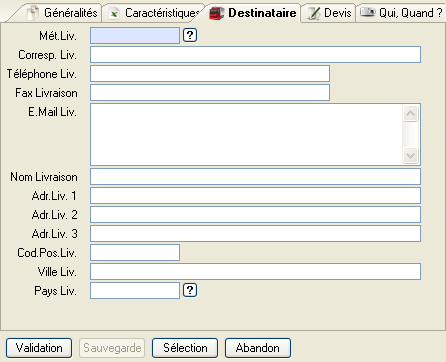
Task: Click the Devis tab pencil icon
Action: 314,13
